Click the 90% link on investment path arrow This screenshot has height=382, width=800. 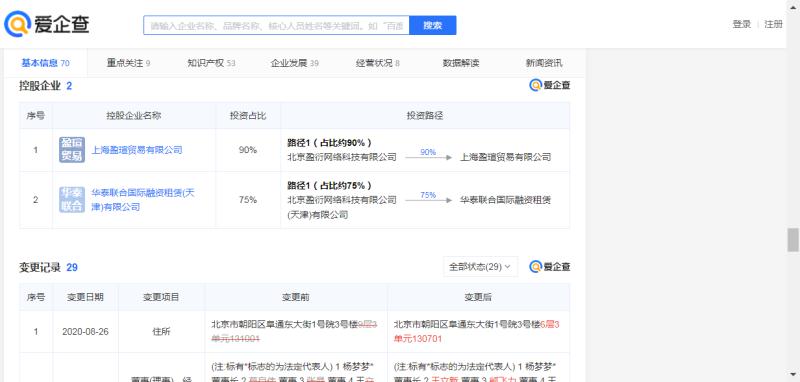[428, 152]
